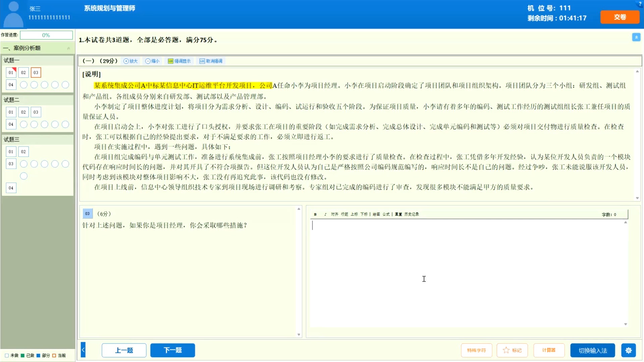Select question 04 under 试题二

click(x=11, y=124)
